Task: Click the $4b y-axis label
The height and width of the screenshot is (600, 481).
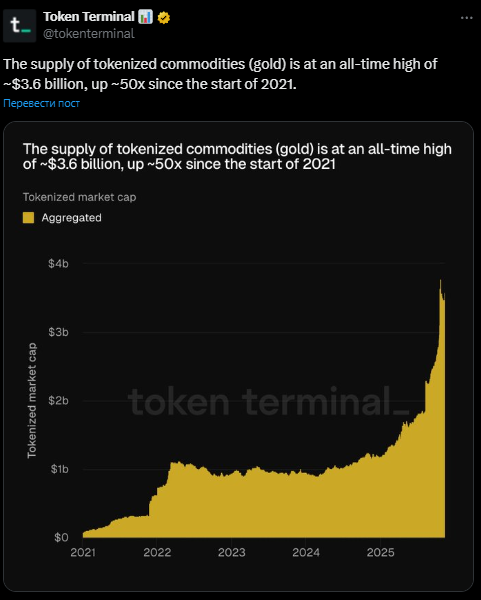Action: [x=59, y=264]
